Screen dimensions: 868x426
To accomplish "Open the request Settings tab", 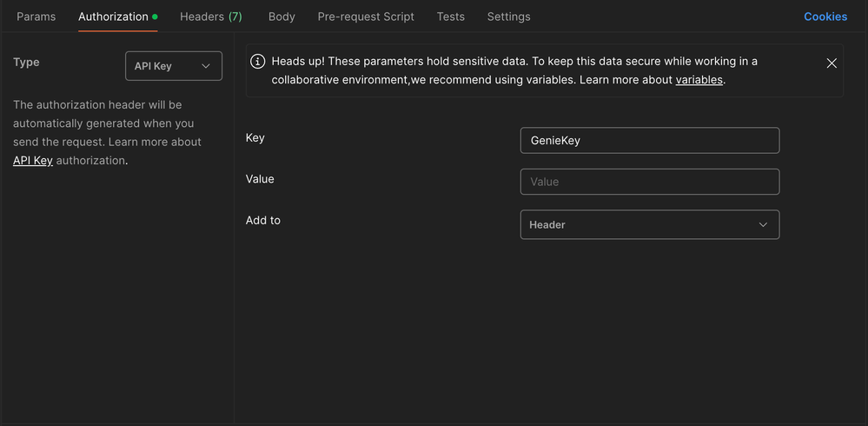I will (508, 17).
